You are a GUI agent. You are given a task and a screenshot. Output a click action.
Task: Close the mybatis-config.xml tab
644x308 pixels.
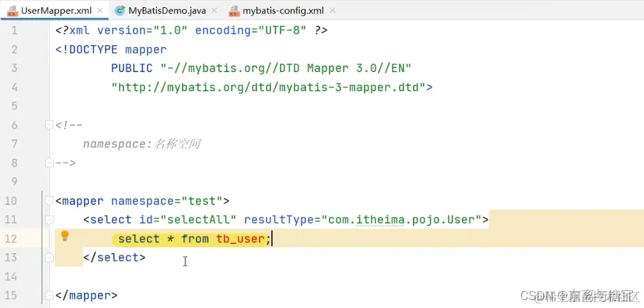coord(332,11)
